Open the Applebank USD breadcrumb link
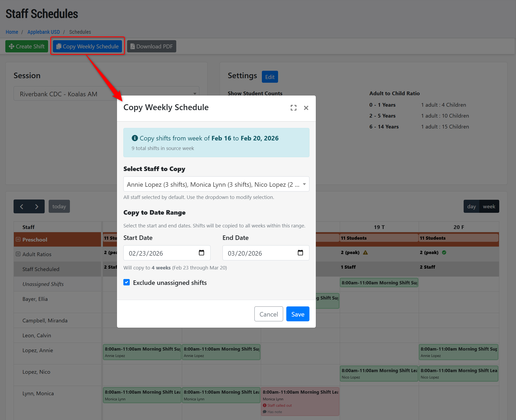 (x=44, y=32)
